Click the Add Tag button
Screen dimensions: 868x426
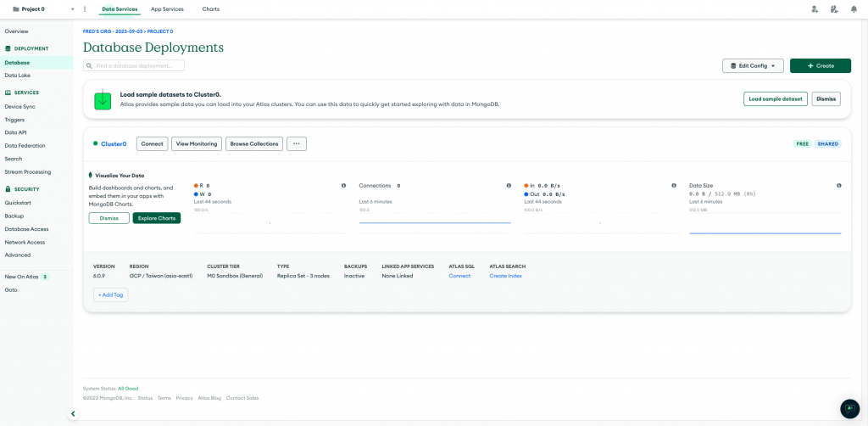(111, 294)
